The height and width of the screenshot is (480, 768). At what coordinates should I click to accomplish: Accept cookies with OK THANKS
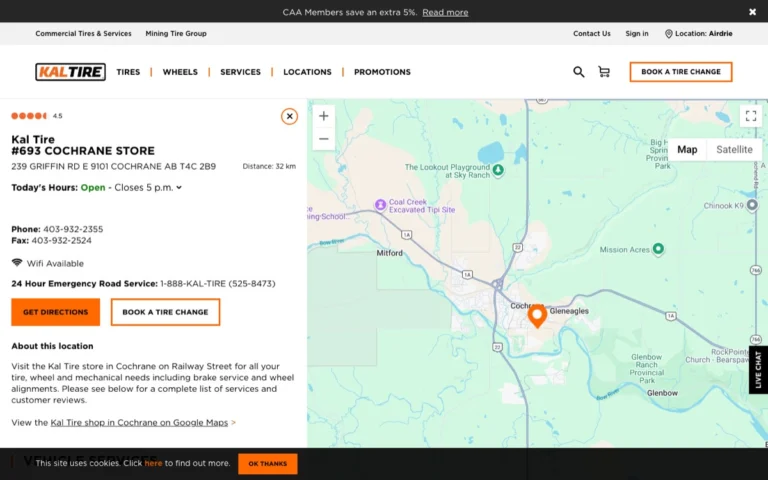[267, 463]
